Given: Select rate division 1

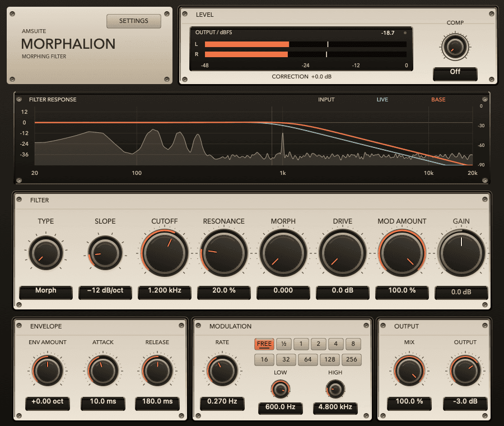Looking at the screenshot, I should [301, 344].
